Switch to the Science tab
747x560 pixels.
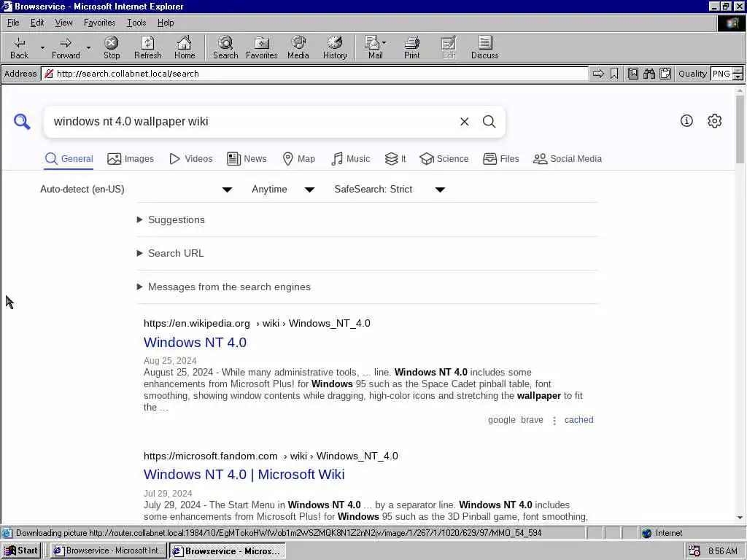(x=444, y=159)
